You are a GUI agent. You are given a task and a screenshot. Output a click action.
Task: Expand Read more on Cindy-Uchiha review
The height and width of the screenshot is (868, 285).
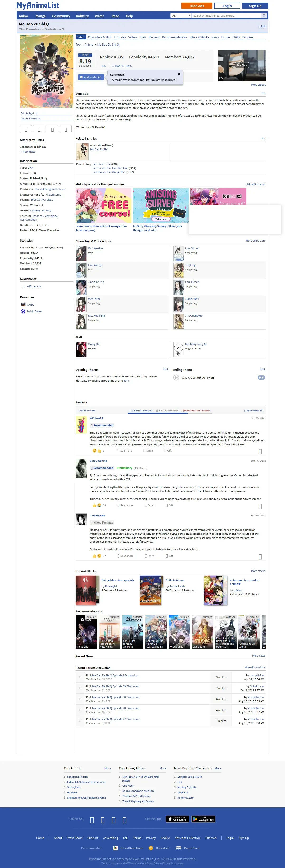tap(126, 505)
